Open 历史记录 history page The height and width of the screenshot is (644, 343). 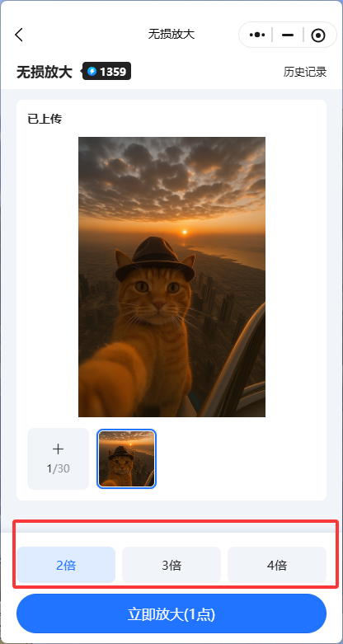click(305, 72)
